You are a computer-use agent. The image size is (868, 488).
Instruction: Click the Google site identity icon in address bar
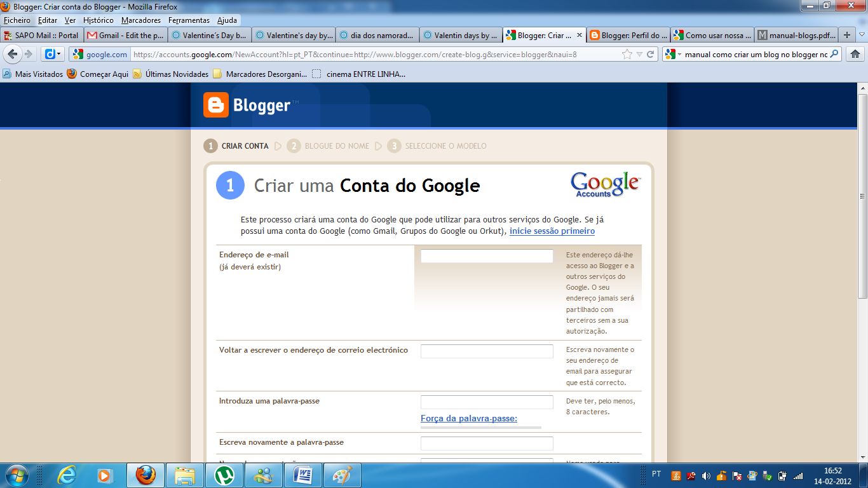[x=78, y=55]
